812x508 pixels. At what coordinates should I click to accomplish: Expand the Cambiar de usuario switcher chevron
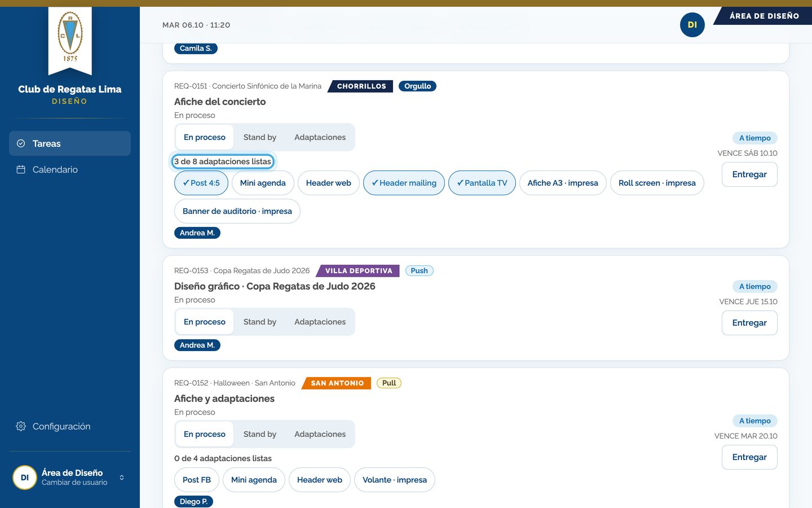point(122,478)
